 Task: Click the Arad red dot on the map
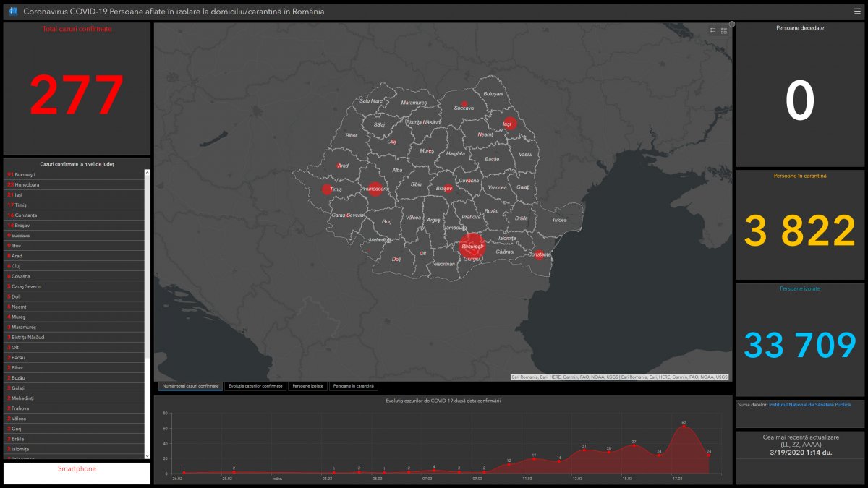[339, 166]
